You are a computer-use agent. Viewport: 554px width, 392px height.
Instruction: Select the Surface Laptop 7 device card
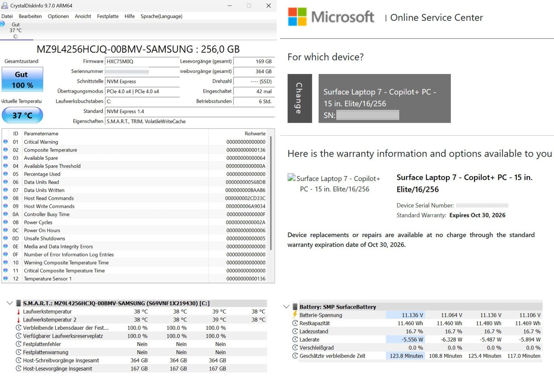[x=384, y=98]
